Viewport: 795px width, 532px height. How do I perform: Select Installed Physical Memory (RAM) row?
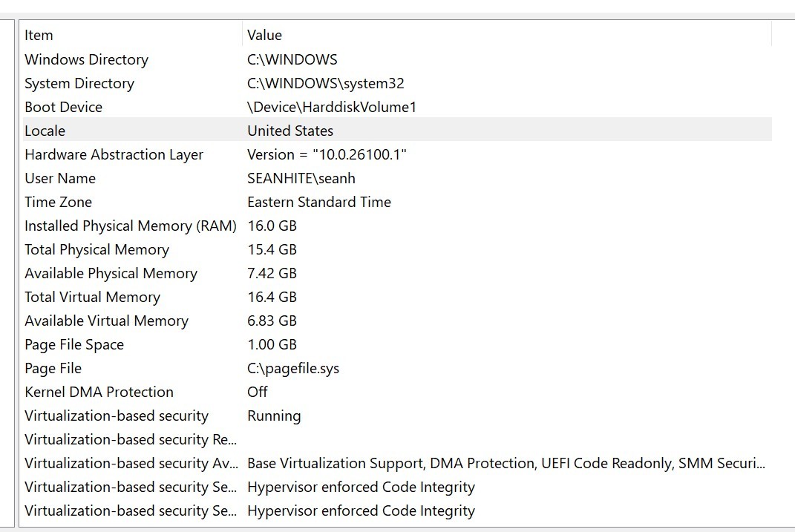coord(130,226)
